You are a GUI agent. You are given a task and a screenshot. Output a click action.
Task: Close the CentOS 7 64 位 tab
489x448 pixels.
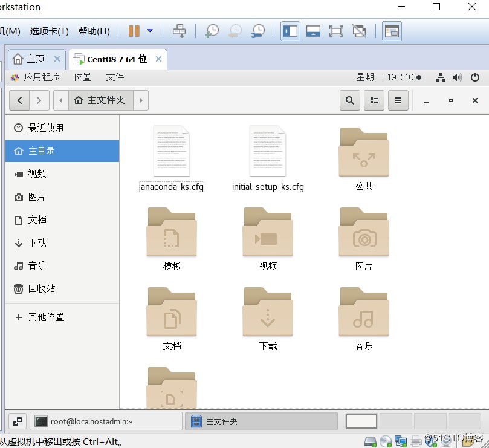[159, 59]
